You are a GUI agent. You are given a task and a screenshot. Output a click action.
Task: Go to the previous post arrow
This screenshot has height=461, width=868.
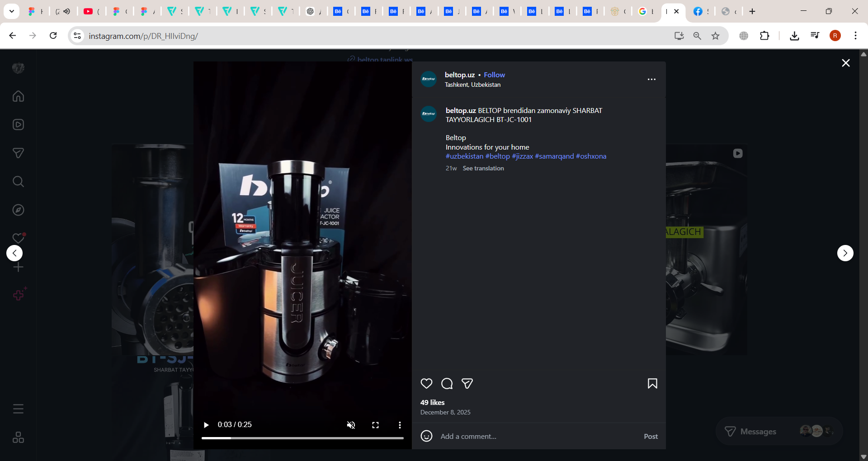pos(14,253)
